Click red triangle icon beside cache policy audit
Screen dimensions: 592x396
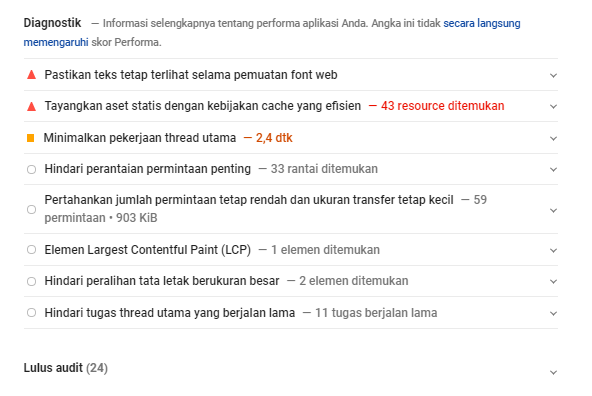(x=32, y=106)
